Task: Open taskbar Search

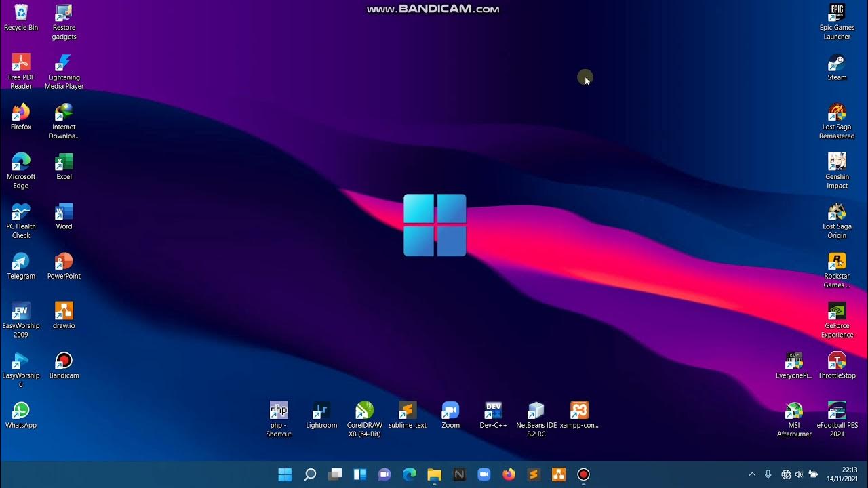Action: click(310, 474)
